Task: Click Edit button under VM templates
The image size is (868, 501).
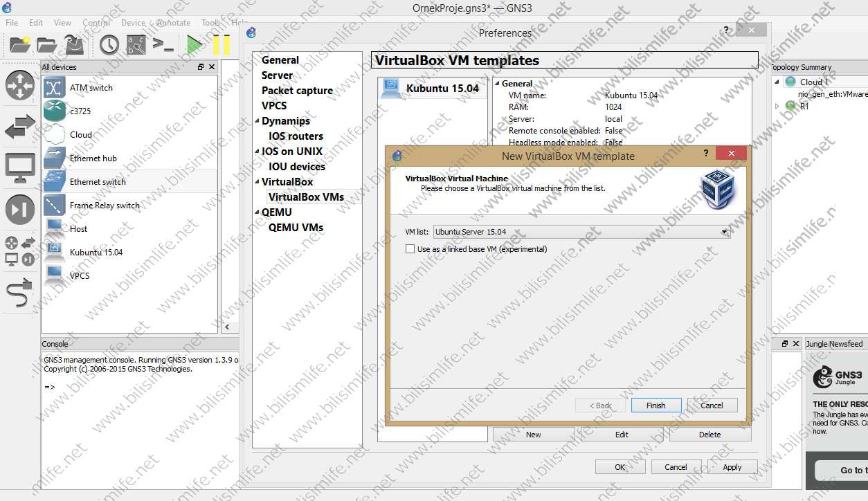Action: tap(622, 435)
